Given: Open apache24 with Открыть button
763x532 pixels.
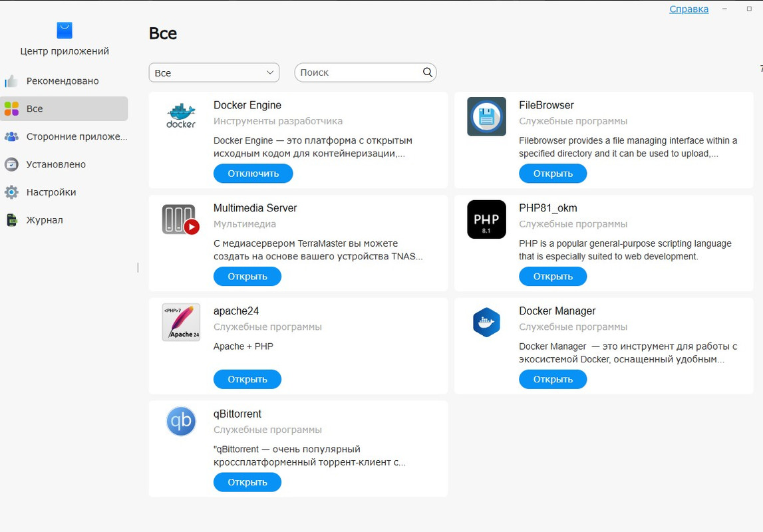Looking at the screenshot, I should tap(247, 379).
